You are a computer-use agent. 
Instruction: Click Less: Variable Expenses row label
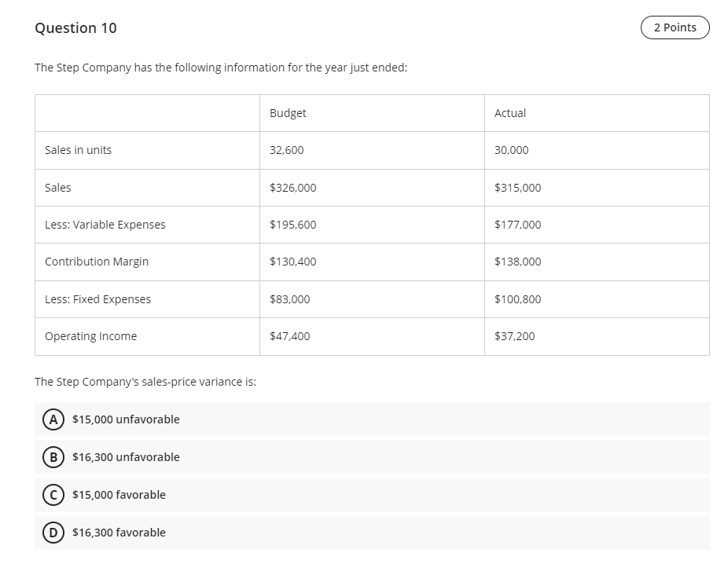(105, 225)
